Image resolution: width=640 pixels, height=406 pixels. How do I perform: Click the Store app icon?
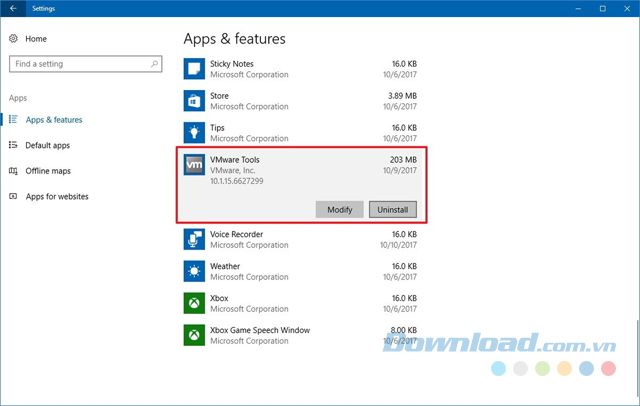coord(194,101)
